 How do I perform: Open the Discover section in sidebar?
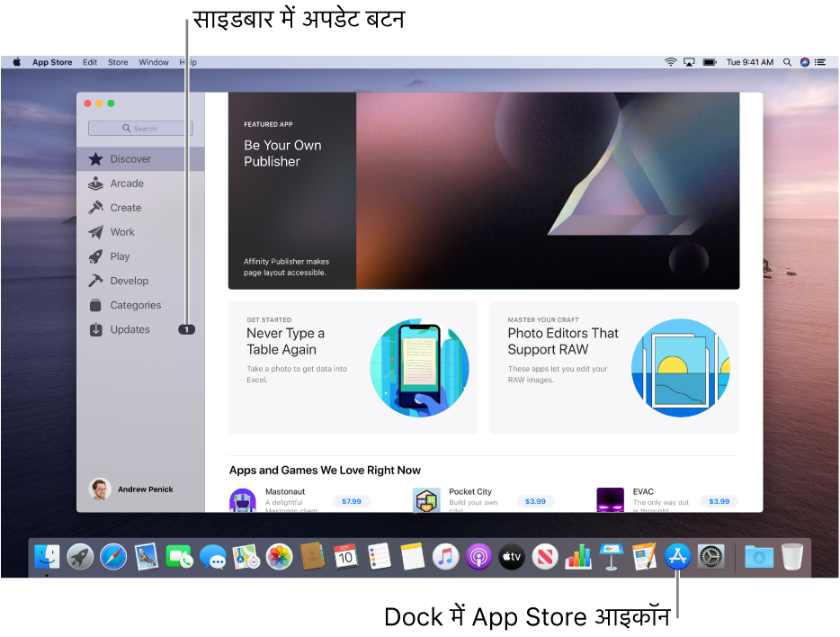(x=140, y=159)
